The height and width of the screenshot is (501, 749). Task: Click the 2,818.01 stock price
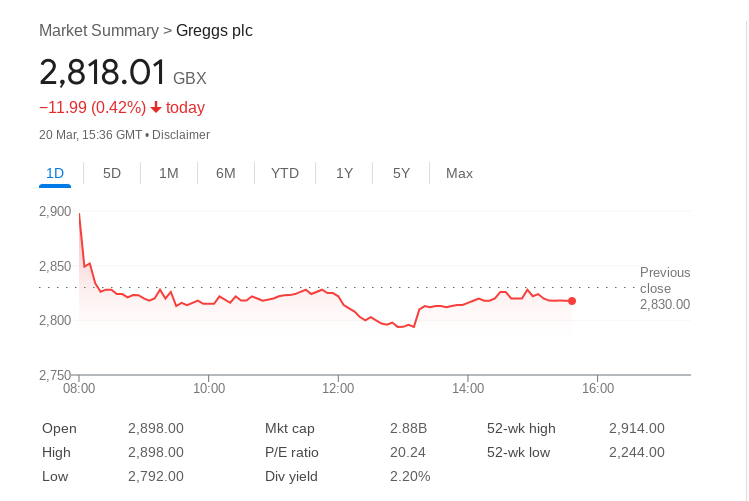[x=103, y=73]
